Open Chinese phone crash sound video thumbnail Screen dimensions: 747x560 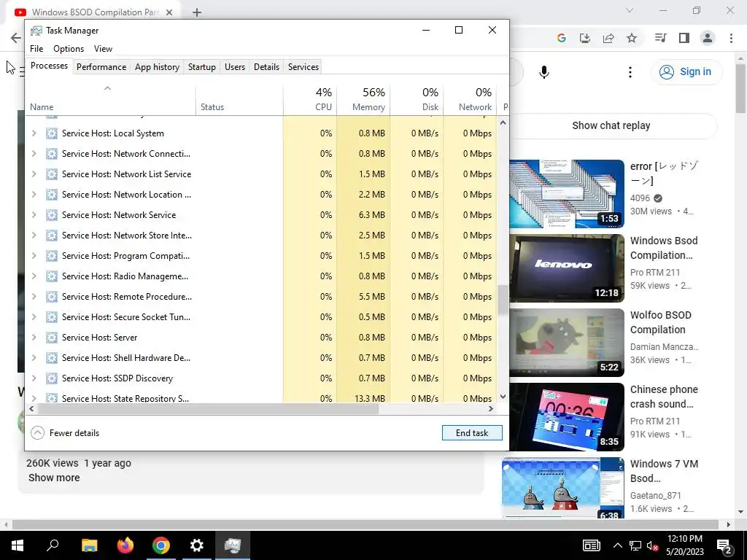tap(567, 416)
